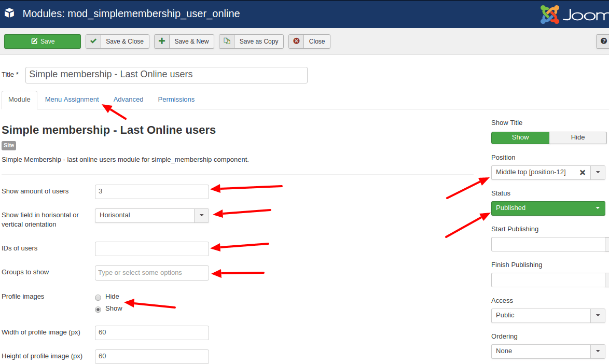Image resolution: width=609 pixels, height=364 pixels.
Task: Click the green Save button
Action: click(x=43, y=41)
